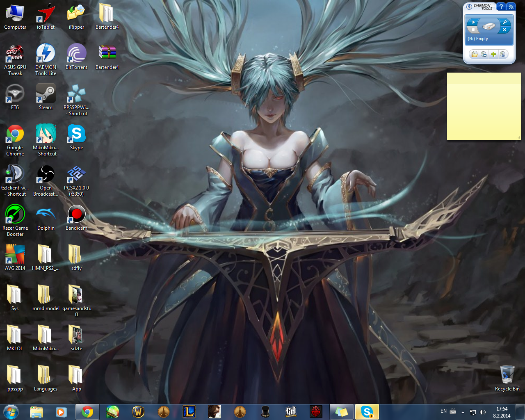This screenshot has height=420, width=525.
Task: Open the Bartender4 WinRAR archive icon
Action: pos(107,57)
